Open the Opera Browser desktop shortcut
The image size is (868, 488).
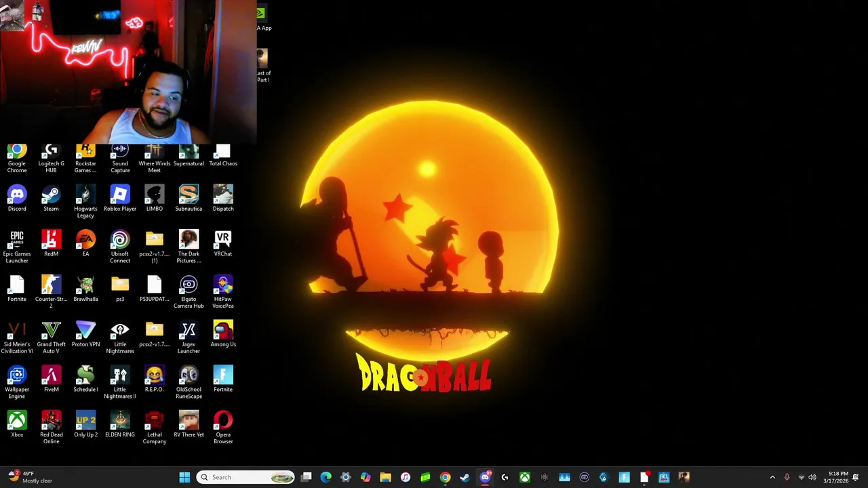[223, 428]
